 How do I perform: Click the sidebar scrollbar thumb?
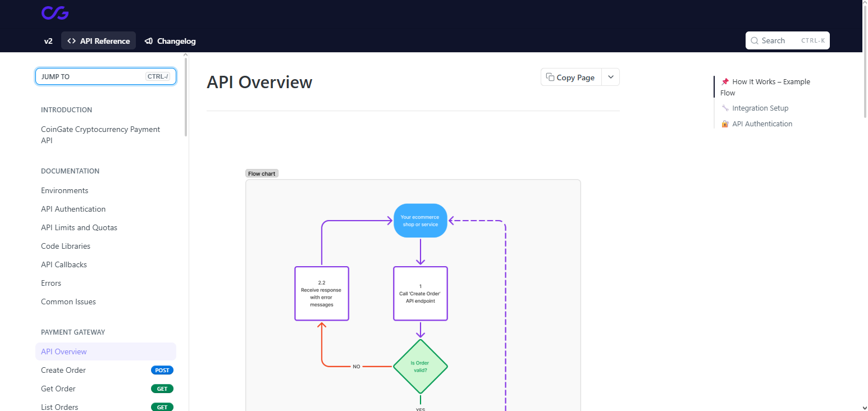(x=186, y=97)
